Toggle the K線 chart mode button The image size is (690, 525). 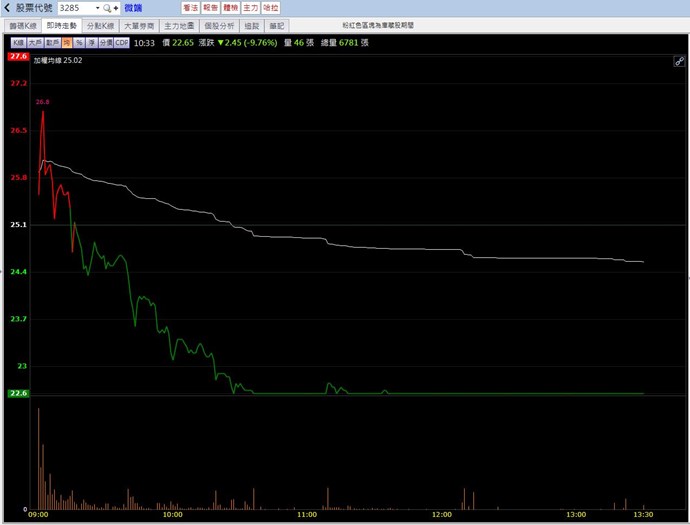coord(17,43)
